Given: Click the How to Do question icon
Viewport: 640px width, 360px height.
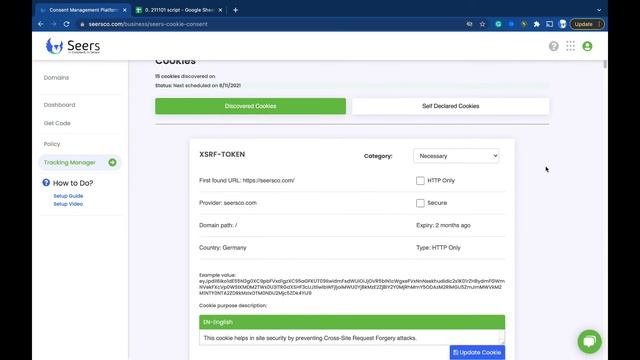Looking at the screenshot, I should [46, 182].
